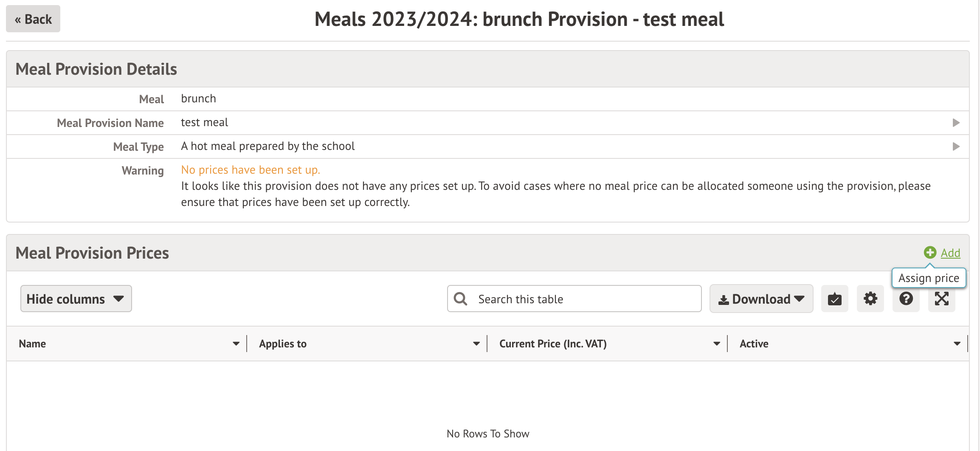The image size is (980, 451).
Task: Click the Back button
Action: point(33,19)
